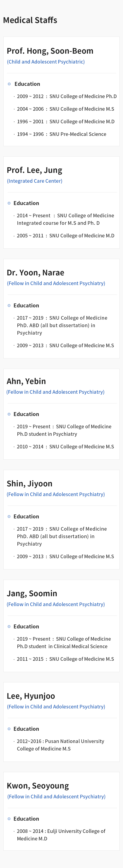Click the Pusan National University education entry
The height and width of the screenshot is (868, 123).
tap(60, 745)
